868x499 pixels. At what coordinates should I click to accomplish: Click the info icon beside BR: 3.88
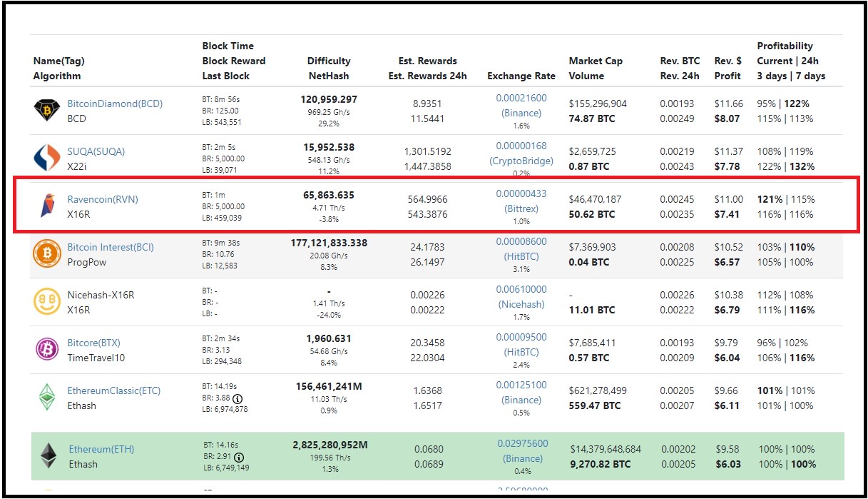238,398
